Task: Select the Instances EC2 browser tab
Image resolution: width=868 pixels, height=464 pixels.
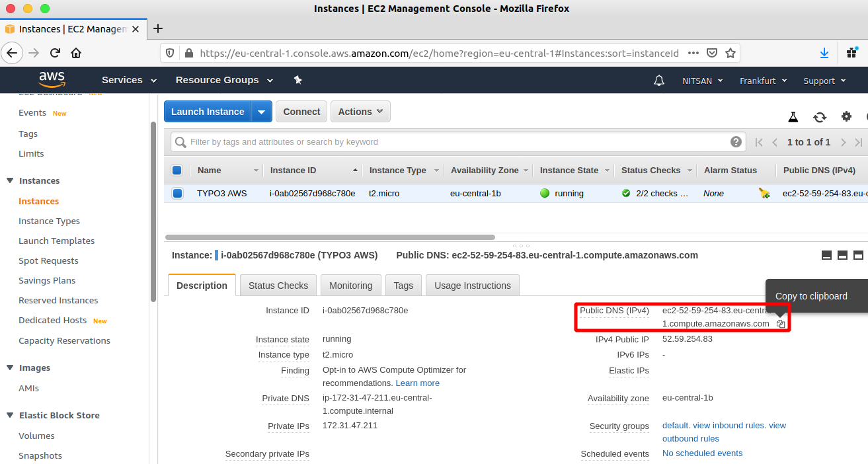Action: click(x=73, y=29)
